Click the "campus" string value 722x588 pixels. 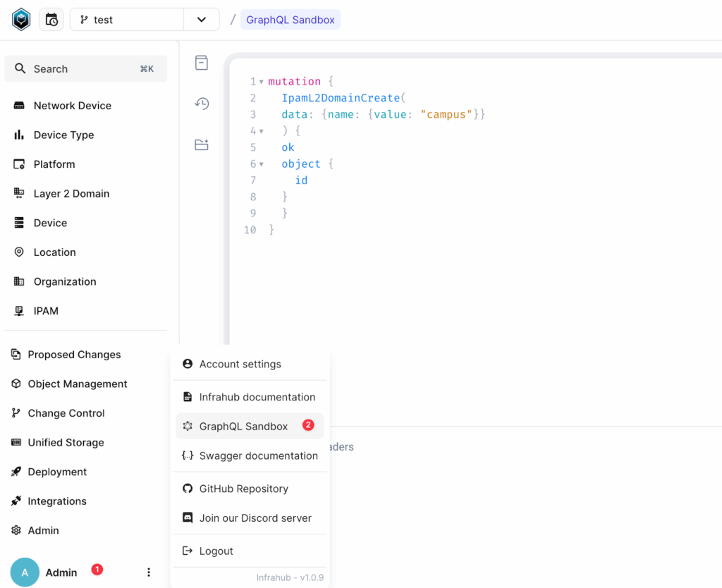point(446,115)
